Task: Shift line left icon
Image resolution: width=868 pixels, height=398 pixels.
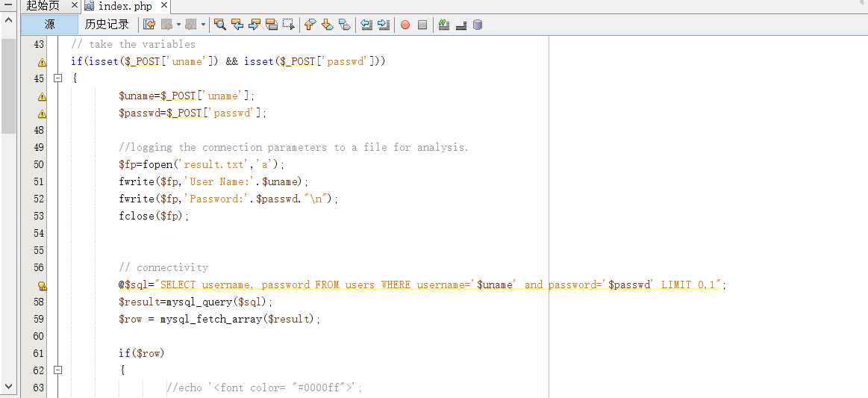Action: [366, 25]
